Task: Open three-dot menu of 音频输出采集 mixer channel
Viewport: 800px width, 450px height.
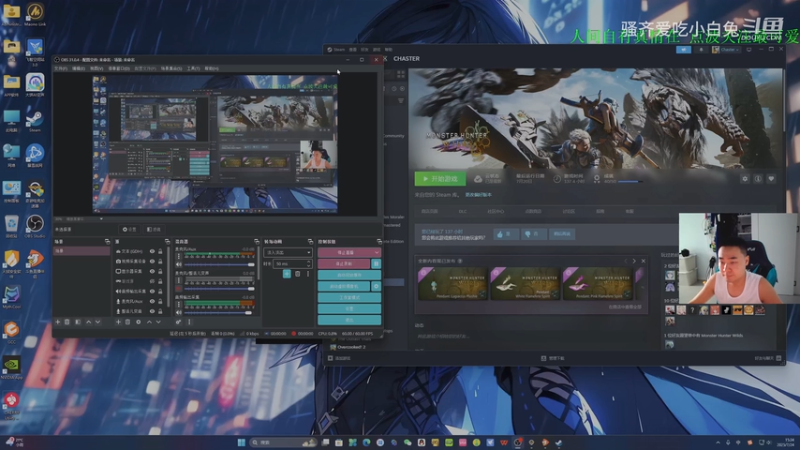Action: point(179,305)
